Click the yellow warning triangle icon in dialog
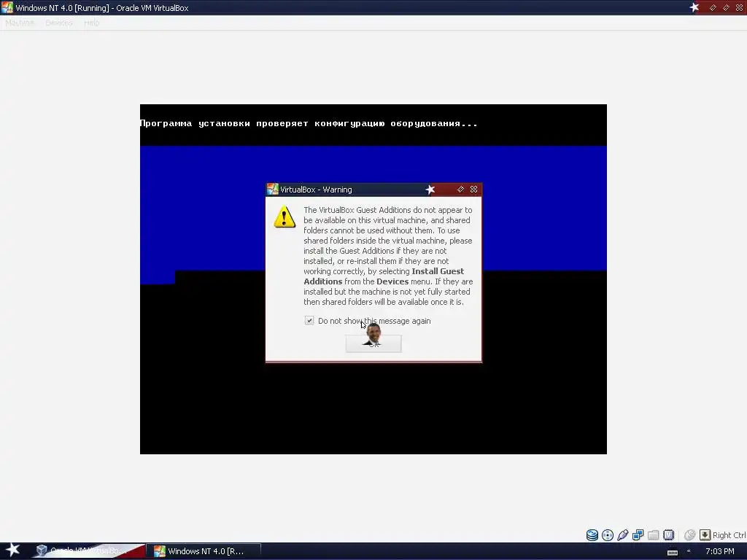747x560 pixels. coord(285,217)
